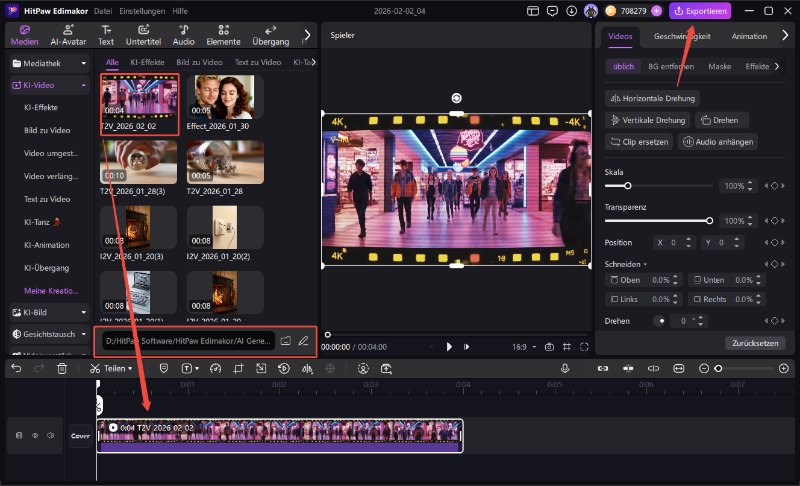The width and height of the screenshot is (800, 486).
Task: Click the Exportieren button
Action: click(x=700, y=11)
